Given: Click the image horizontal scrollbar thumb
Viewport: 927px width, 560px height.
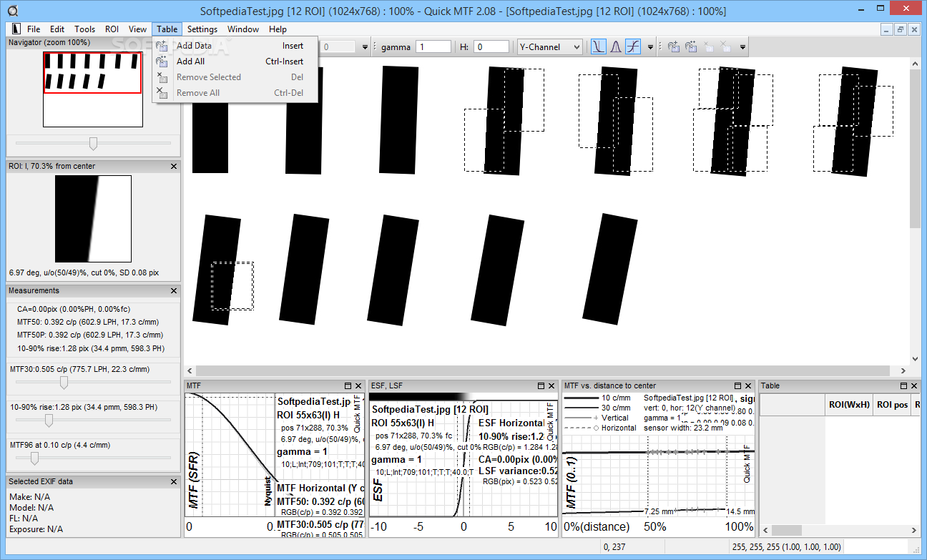Looking at the screenshot, I should pos(542,370).
